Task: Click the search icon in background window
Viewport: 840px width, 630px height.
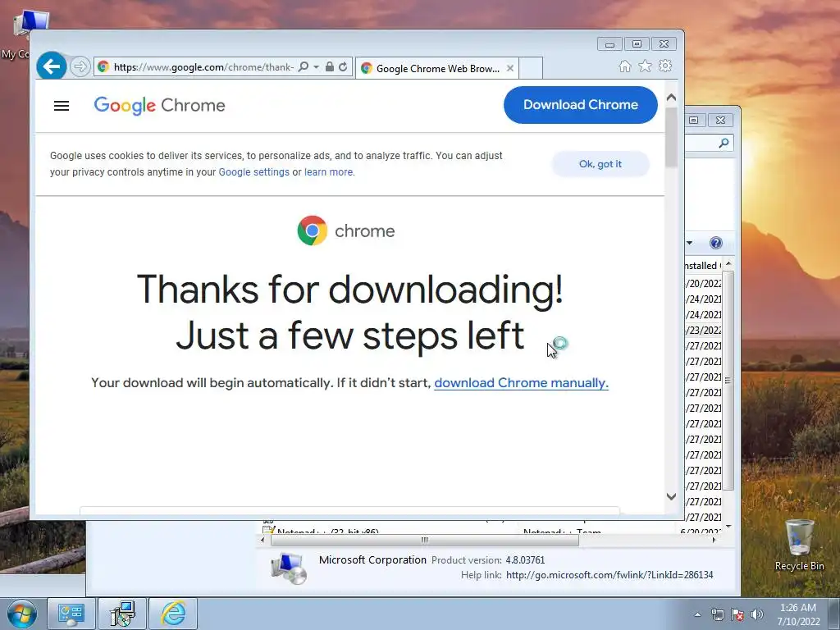Action: pos(724,143)
